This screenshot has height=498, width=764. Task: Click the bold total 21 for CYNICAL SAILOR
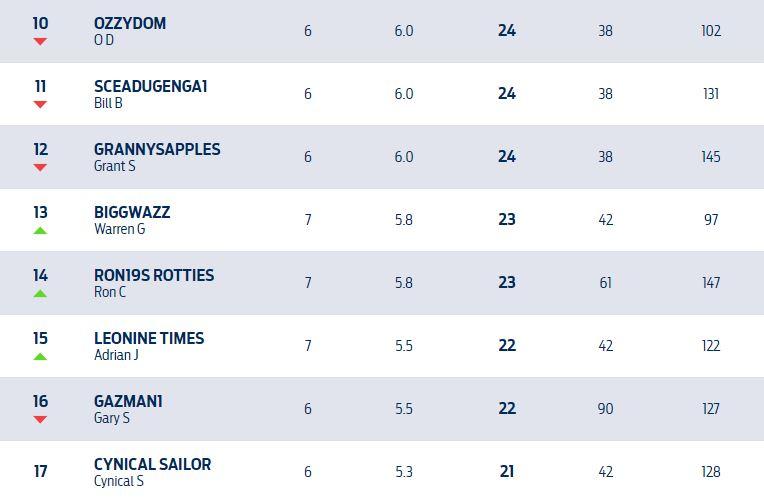pyautogui.click(x=507, y=472)
